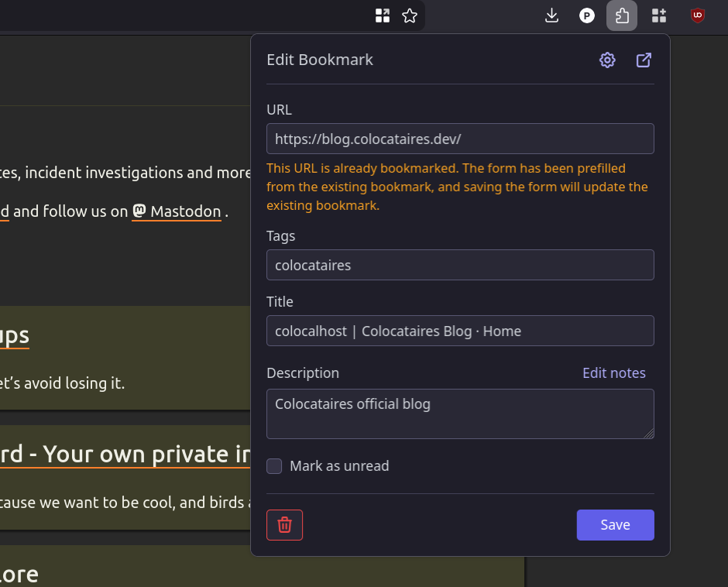This screenshot has width=728, height=587.
Task: Focus the URL input field
Action: click(460, 139)
